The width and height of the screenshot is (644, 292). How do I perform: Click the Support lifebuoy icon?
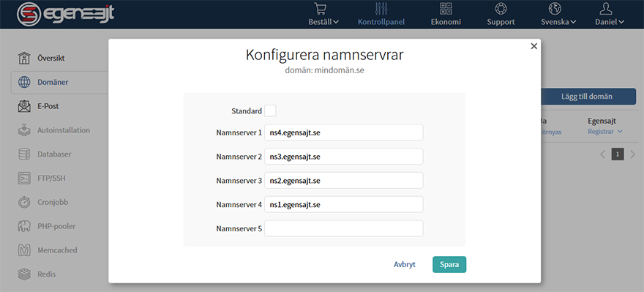[501, 9]
